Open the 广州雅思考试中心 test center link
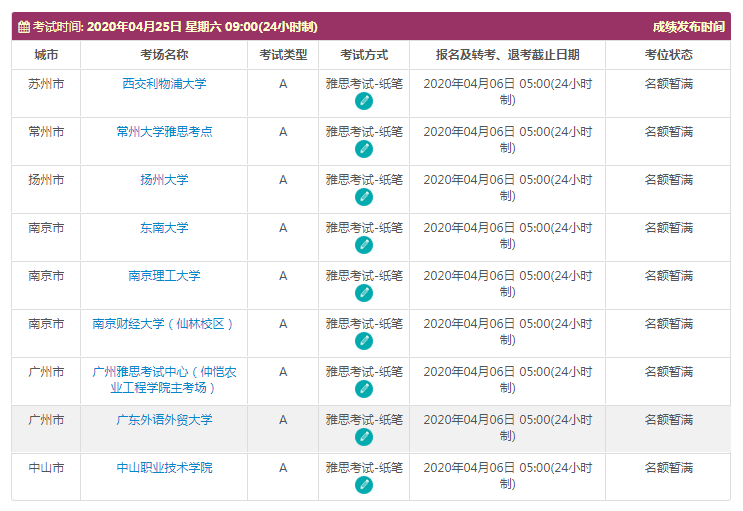The height and width of the screenshot is (511, 743). (x=164, y=380)
